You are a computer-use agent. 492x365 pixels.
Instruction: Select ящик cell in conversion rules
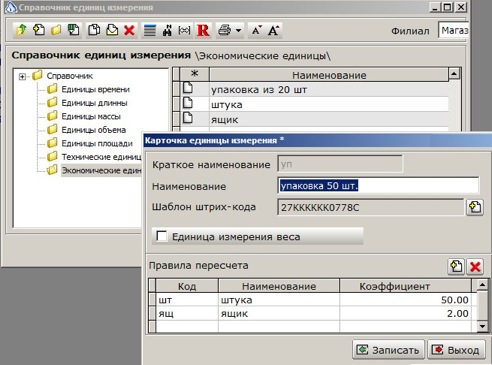[x=279, y=313]
